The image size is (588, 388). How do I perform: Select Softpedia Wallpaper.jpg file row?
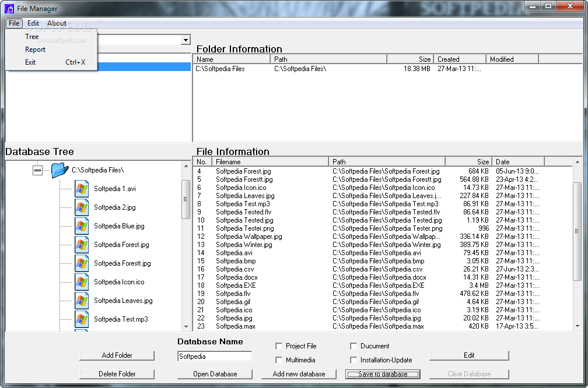click(383, 237)
